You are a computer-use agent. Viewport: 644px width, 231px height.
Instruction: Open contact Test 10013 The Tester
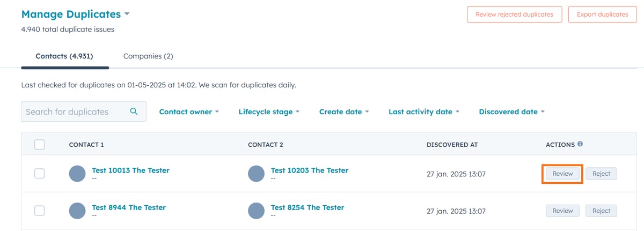coord(130,170)
